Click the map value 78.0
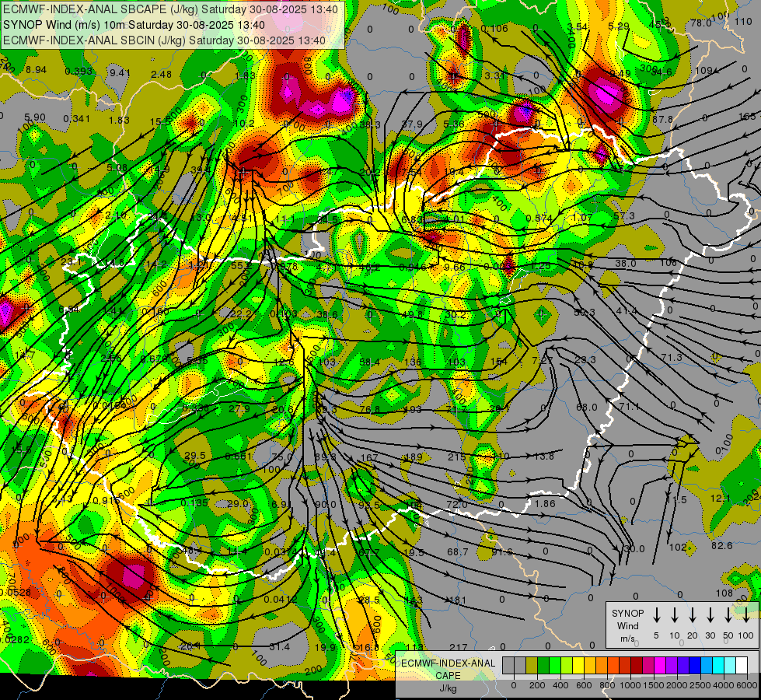 (701, 23)
